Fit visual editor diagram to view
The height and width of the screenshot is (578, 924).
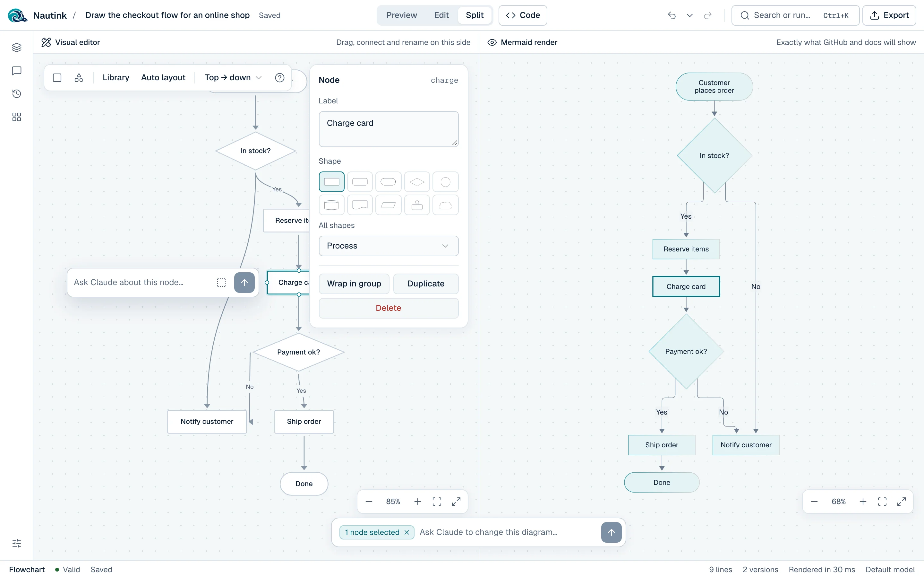pos(437,502)
